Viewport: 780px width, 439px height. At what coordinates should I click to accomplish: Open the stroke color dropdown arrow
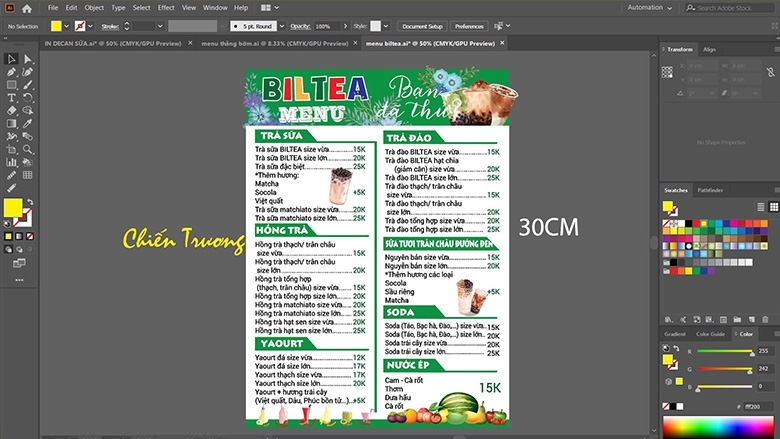(x=90, y=26)
